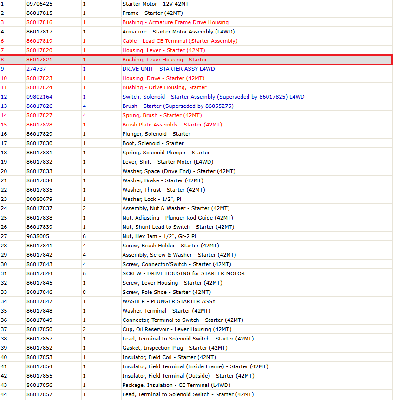Select 'Cup, Oil Reservoir - Lever Housing (42NT)'

(x=177, y=329)
